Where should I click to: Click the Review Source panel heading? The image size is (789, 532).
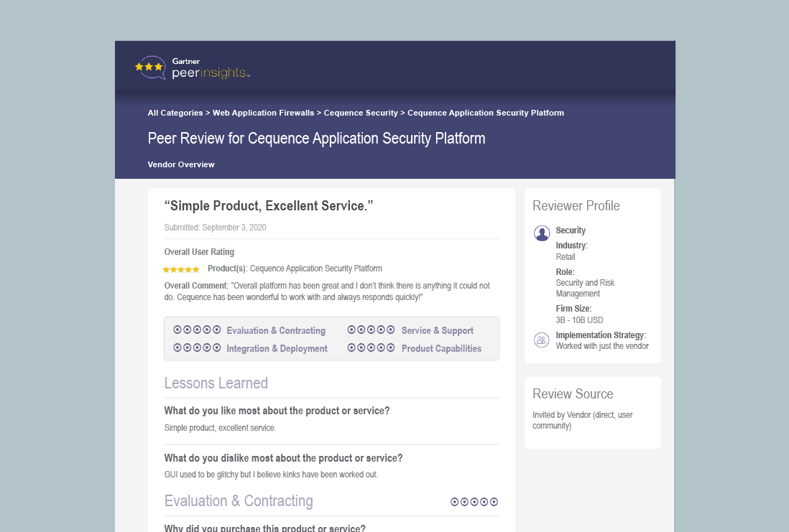(573, 394)
